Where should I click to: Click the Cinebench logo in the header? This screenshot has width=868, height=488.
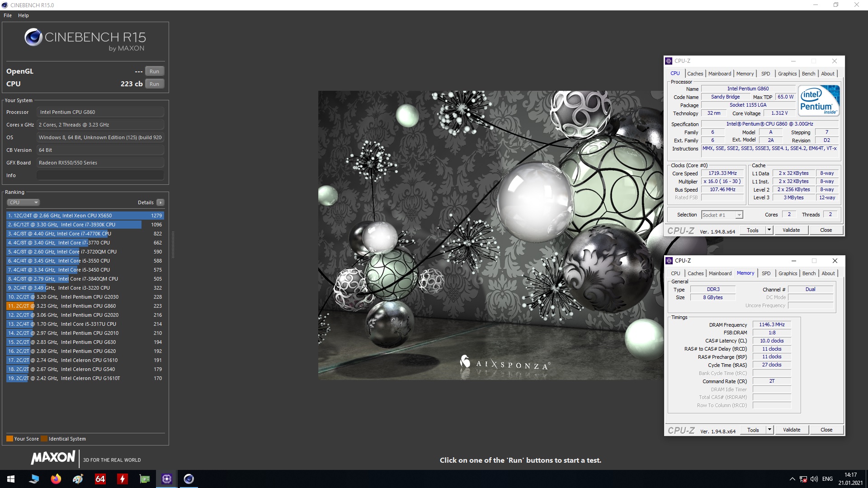coord(85,39)
